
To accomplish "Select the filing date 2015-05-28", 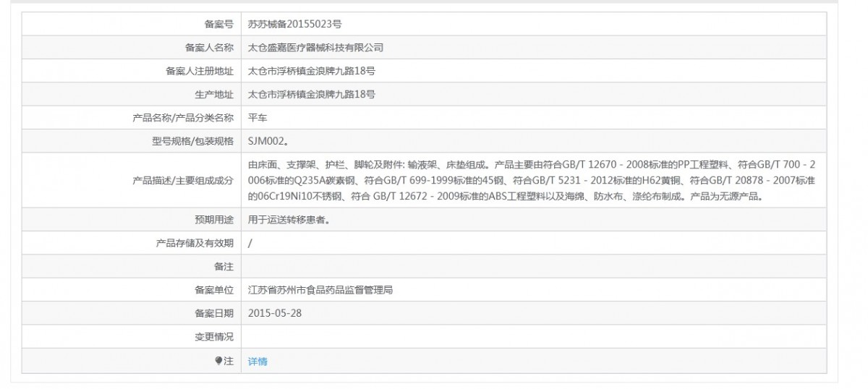I will tap(274, 314).
